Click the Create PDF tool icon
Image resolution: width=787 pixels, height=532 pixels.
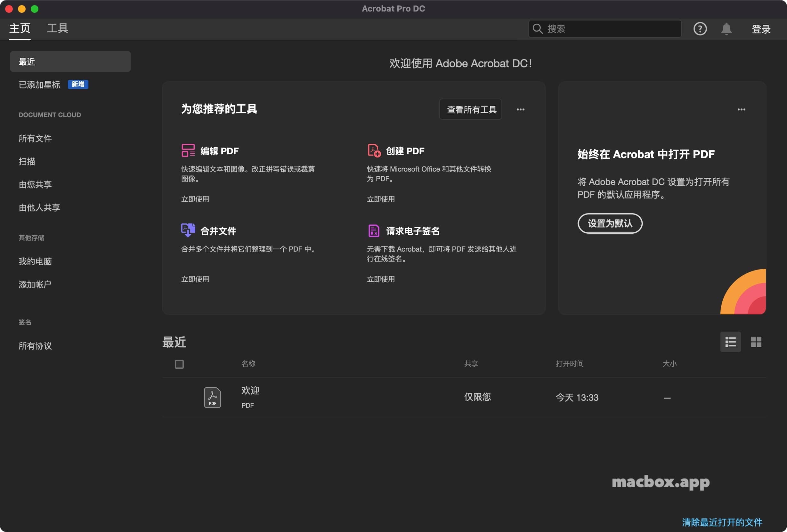coord(374,150)
